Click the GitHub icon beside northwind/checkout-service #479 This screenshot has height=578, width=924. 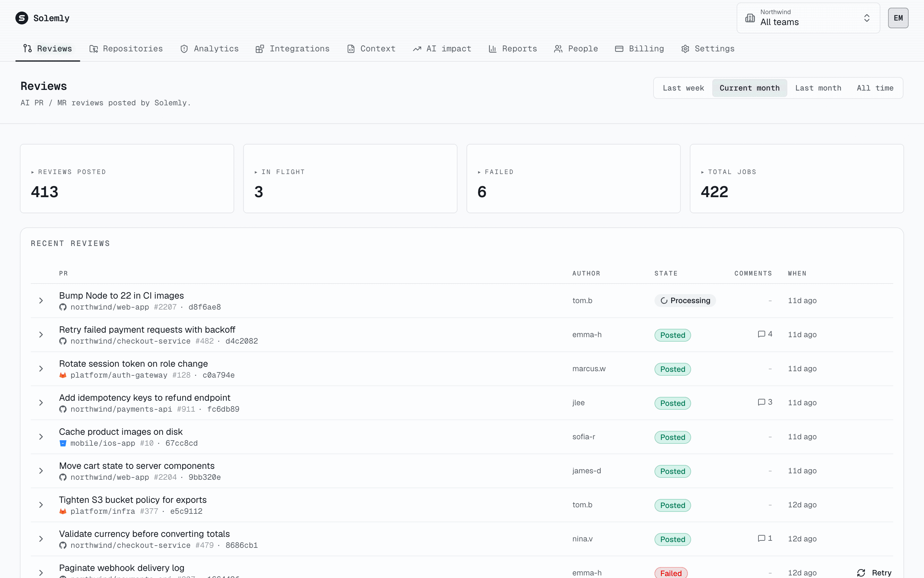point(63,545)
